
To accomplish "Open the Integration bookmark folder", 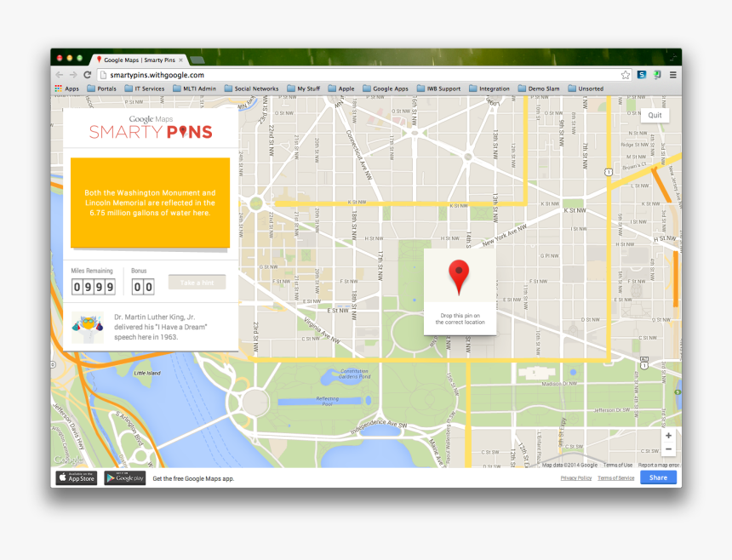I will [x=489, y=89].
